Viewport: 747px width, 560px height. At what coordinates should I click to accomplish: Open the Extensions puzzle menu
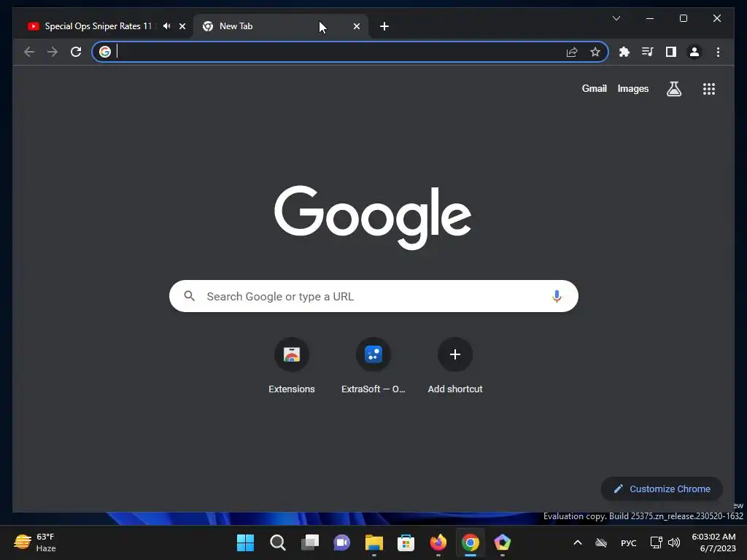[624, 52]
